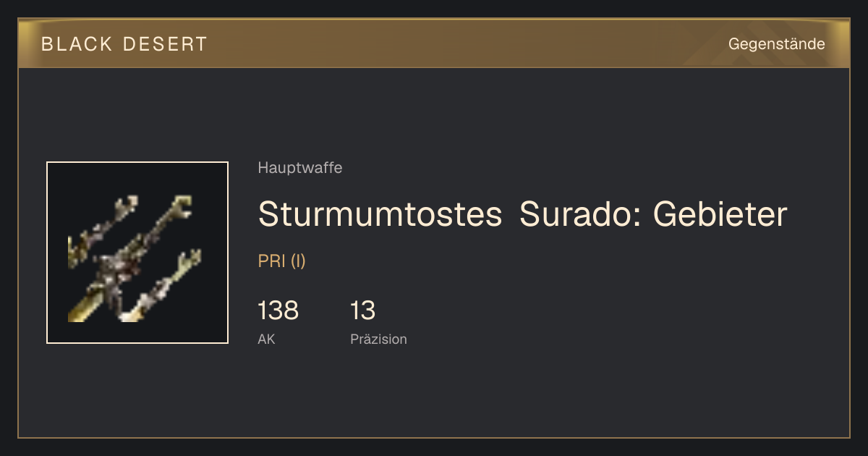868x456 pixels.
Task: Click the Präzision stat label
Action: coord(378,339)
